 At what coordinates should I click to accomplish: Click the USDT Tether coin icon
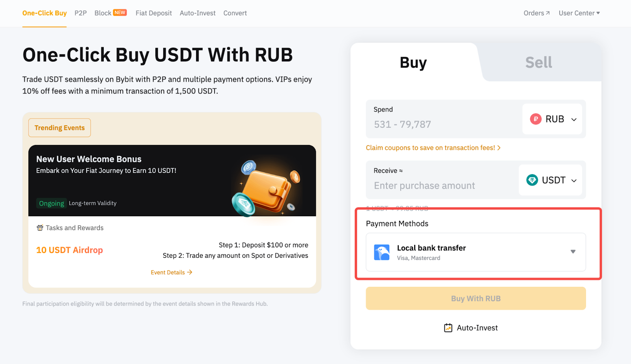(532, 180)
